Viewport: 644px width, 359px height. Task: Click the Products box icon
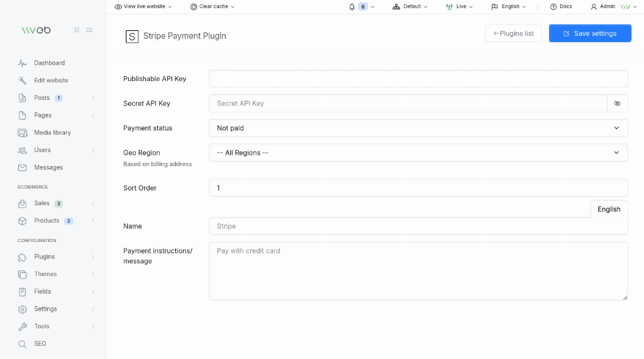pos(22,221)
